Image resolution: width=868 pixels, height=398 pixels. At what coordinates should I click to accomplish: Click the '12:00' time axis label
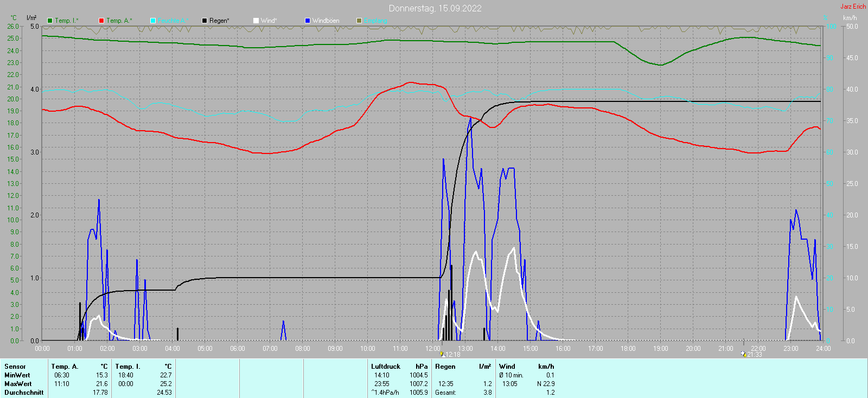tap(433, 349)
